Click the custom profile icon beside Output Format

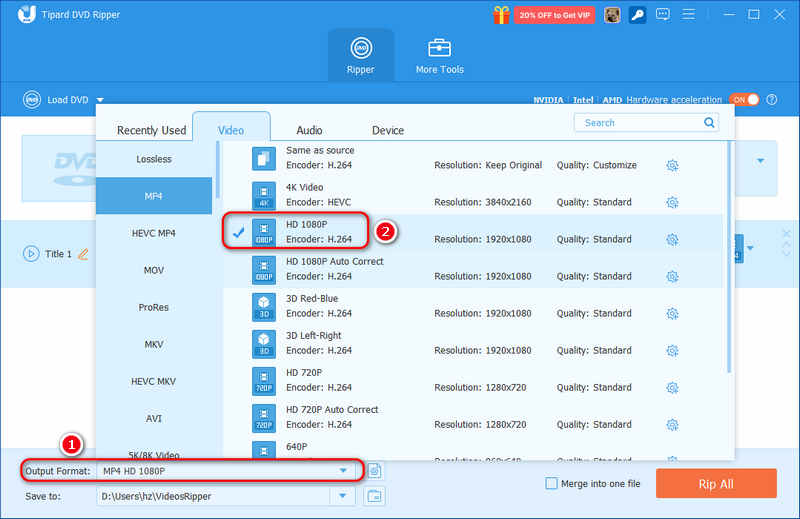coord(375,471)
